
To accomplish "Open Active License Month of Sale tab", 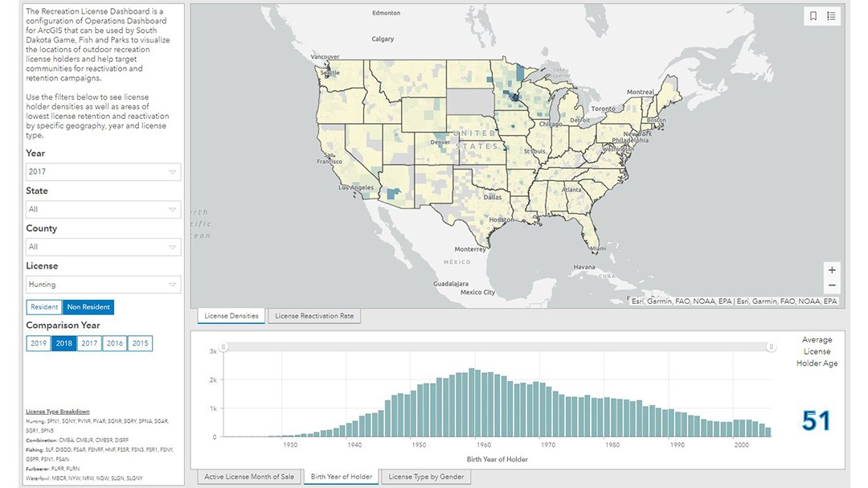I will click(249, 477).
